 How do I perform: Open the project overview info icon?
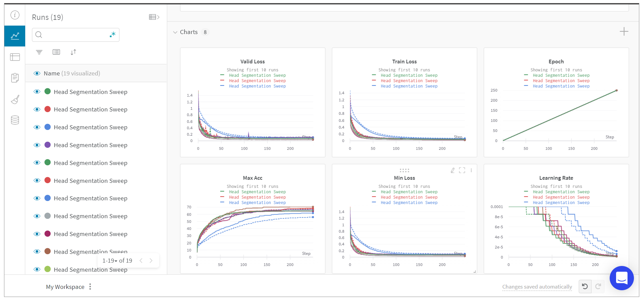[15, 15]
